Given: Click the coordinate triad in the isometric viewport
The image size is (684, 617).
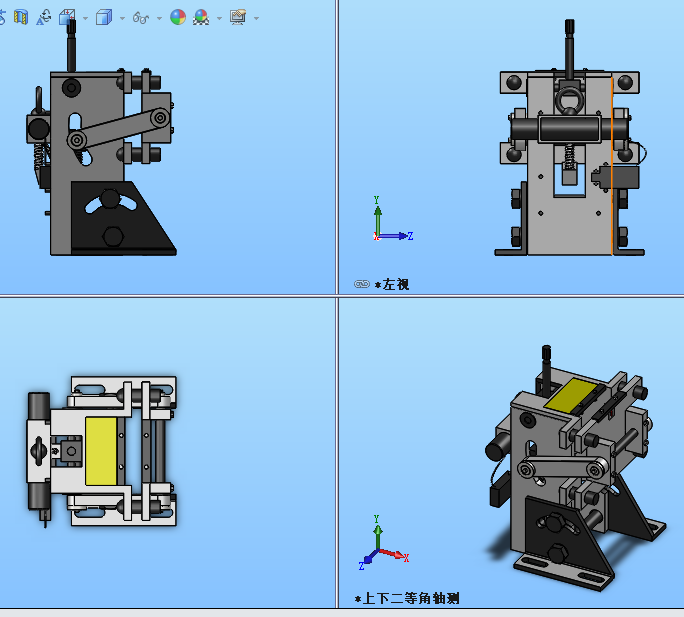Looking at the screenshot, I should (x=384, y=542).
